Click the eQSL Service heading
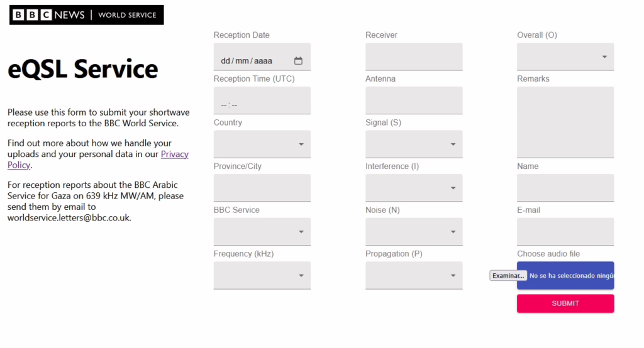The image size is (644, 348). coord(83,68)
